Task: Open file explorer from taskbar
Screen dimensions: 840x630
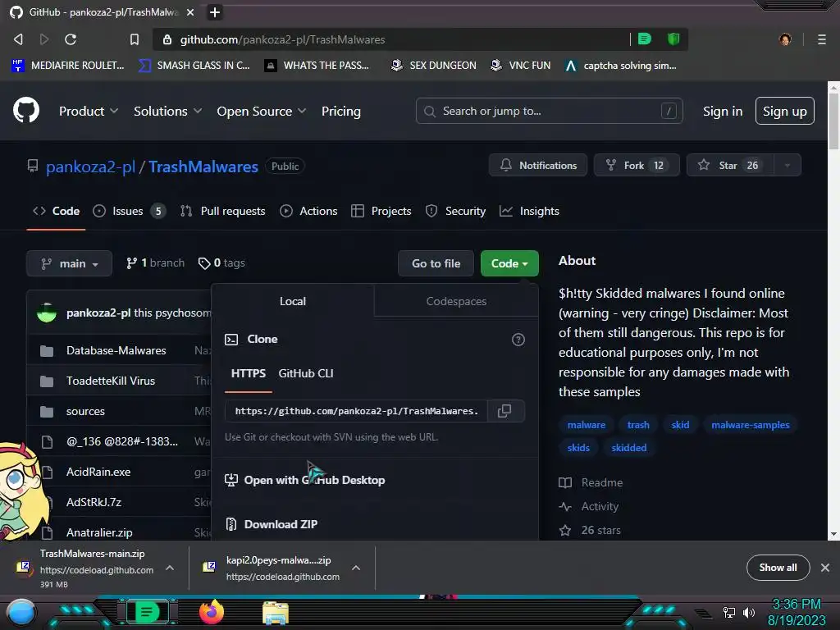Action: click(276, 613)
